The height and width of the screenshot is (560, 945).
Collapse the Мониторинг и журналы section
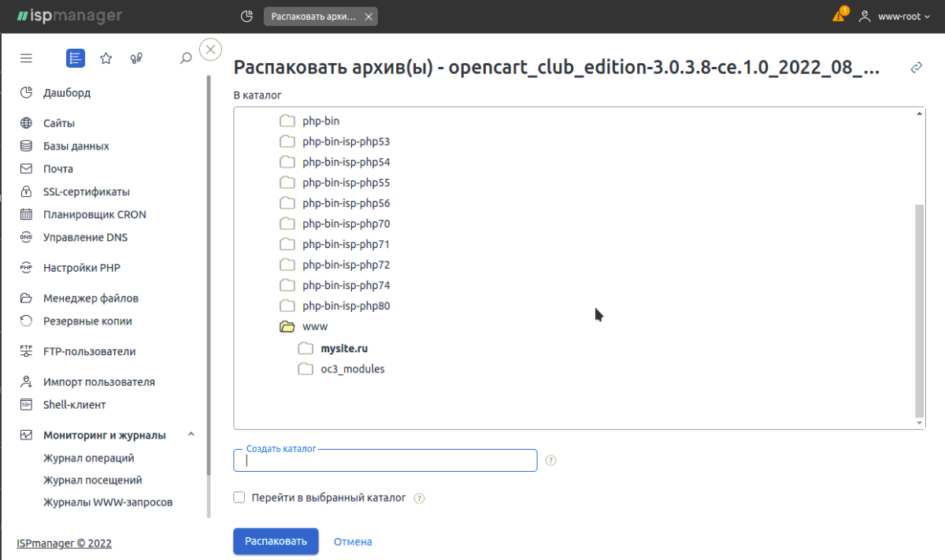(191, 435)
